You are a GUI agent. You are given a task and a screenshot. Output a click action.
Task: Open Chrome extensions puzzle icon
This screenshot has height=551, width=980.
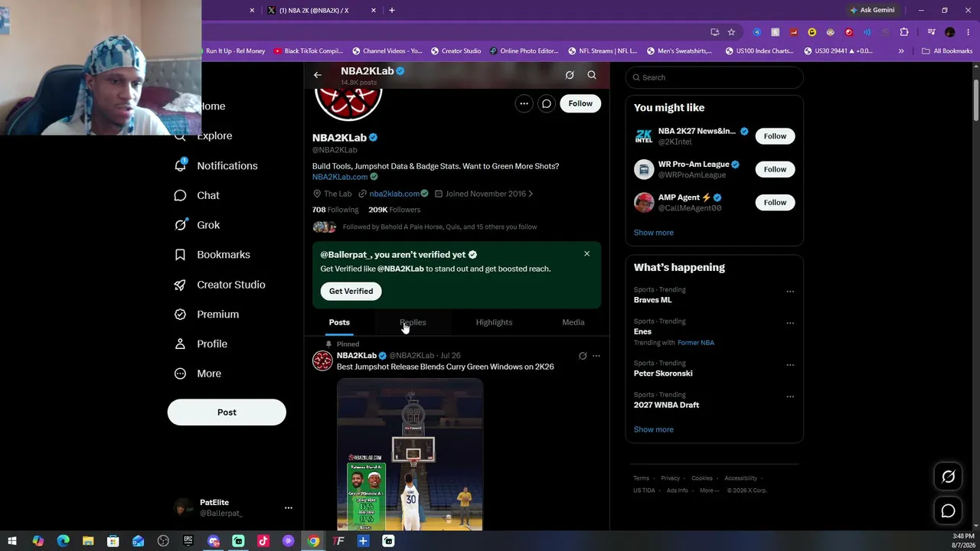point(904,32)
